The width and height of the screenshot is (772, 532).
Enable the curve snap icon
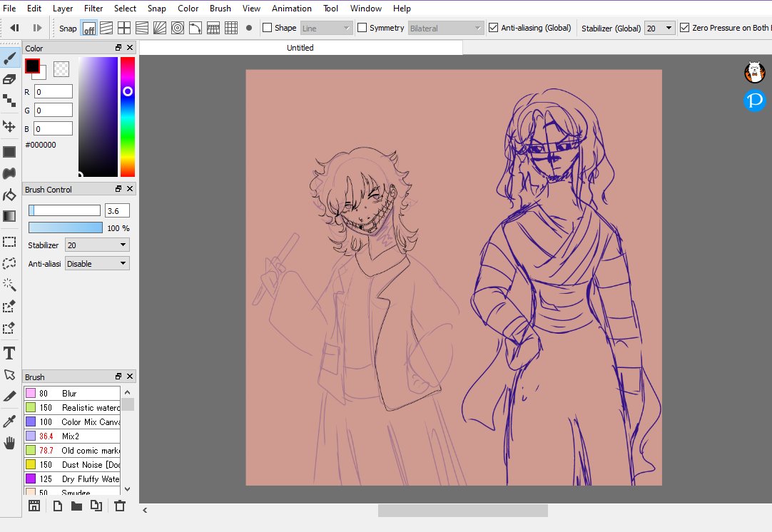[195, 28]
